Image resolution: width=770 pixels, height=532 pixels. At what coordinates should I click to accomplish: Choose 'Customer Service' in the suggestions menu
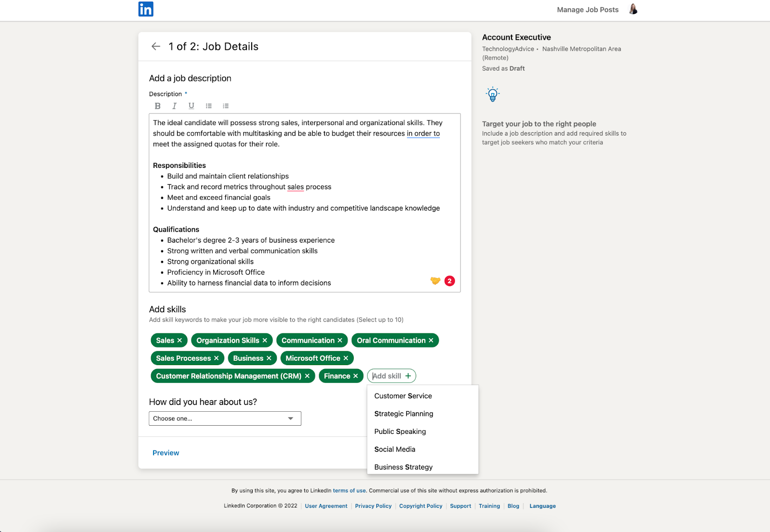coord(403,395)
